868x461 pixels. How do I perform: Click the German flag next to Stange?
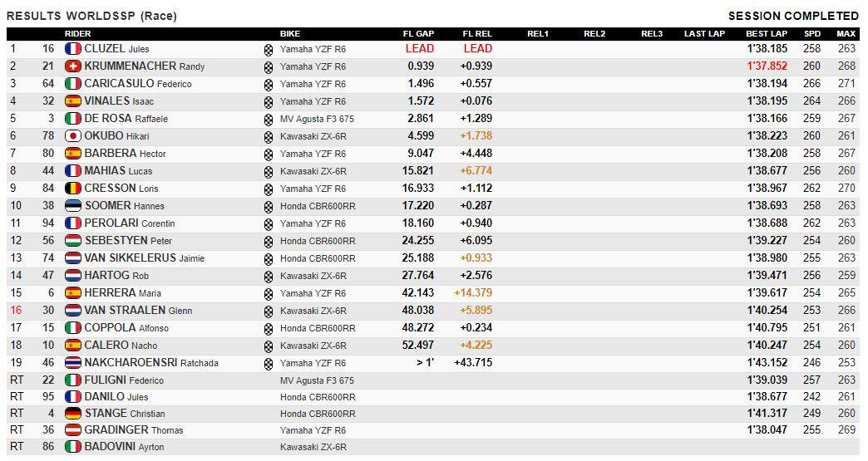pos(72,413)
